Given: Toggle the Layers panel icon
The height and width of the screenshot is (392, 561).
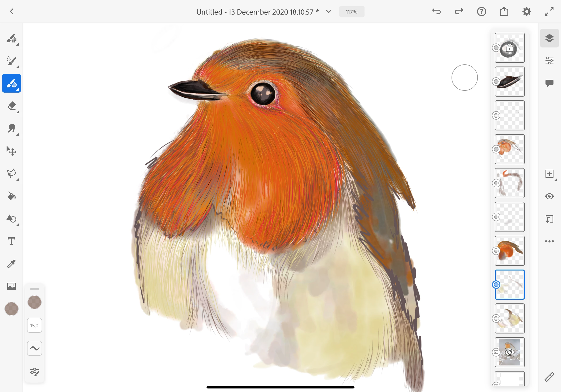Looking at the screenshot, I should pyautogui.click(x=549, y=38).
